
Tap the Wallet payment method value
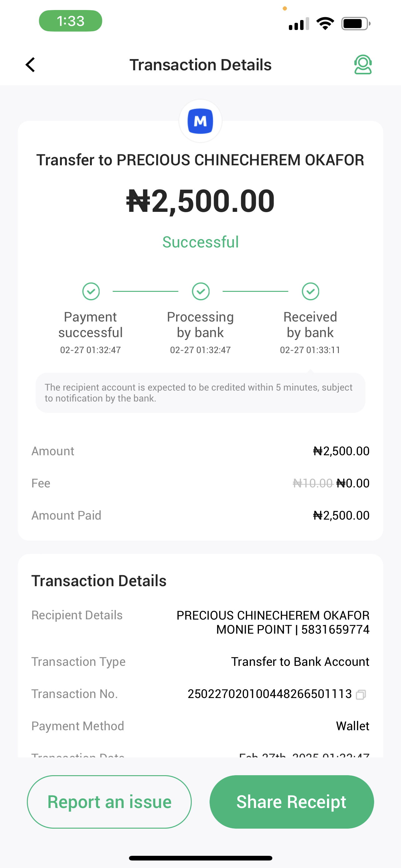353,726
